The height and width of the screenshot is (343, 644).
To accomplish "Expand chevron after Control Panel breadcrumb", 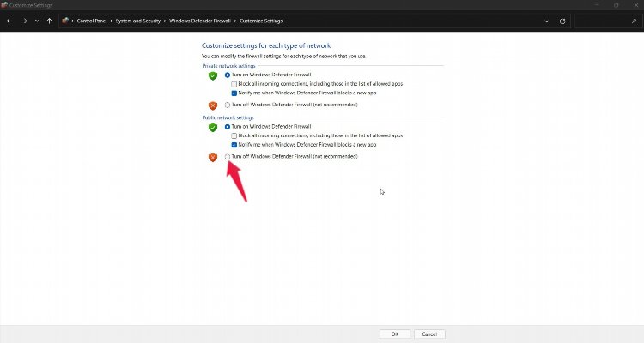I will [112, 21].
